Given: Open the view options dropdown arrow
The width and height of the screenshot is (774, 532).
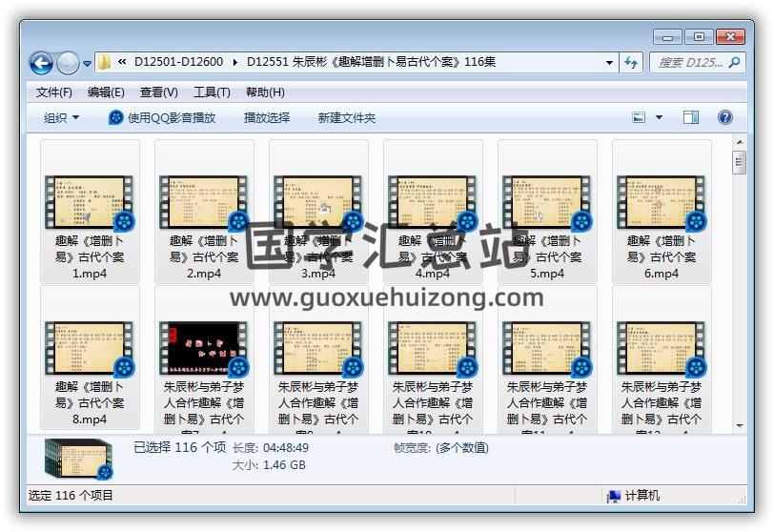Looking at the screenshot, I should pyautogui.click(x=659, y=117).
